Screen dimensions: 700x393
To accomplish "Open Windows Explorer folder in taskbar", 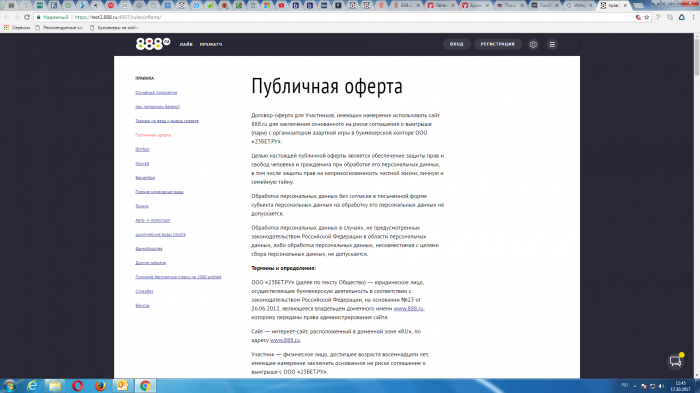I will click(55, 385).
